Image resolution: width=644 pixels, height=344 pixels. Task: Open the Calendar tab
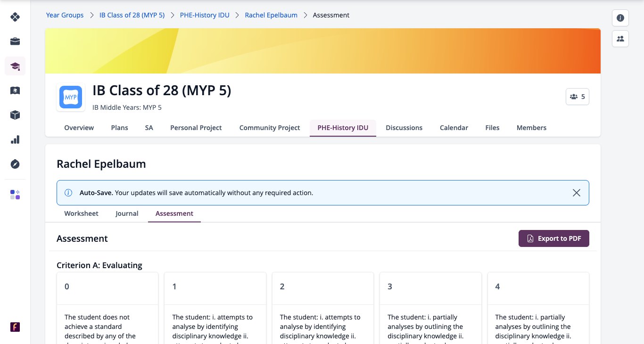coord(454,128)
